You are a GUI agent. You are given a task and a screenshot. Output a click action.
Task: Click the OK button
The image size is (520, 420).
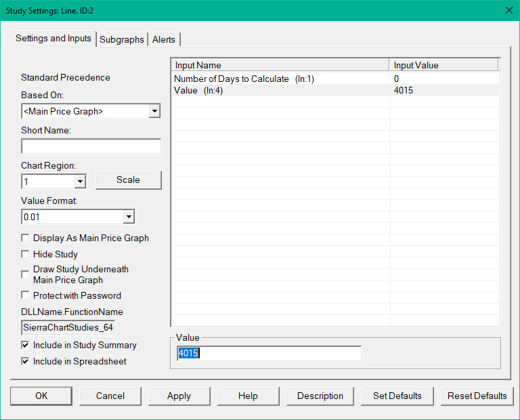tap(41, 396)
